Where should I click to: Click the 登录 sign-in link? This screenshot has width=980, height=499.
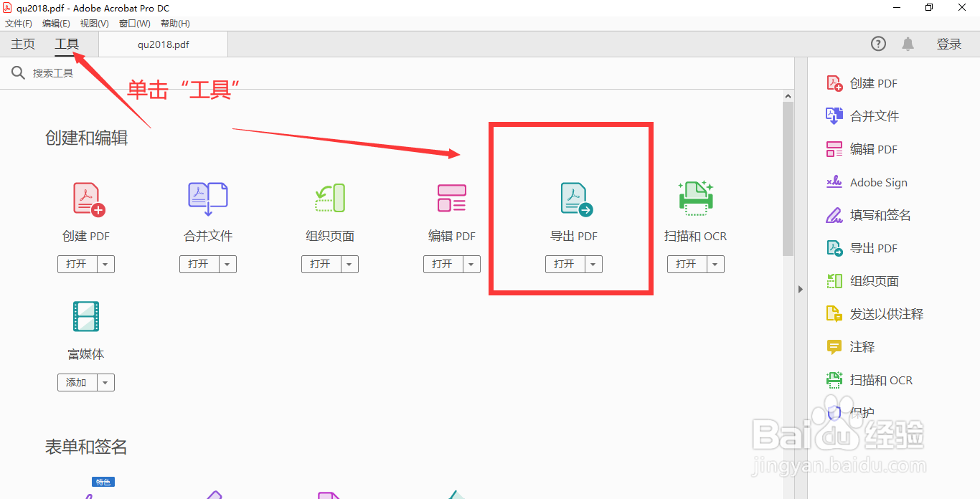pyautogui.click(x=949, y=44)
